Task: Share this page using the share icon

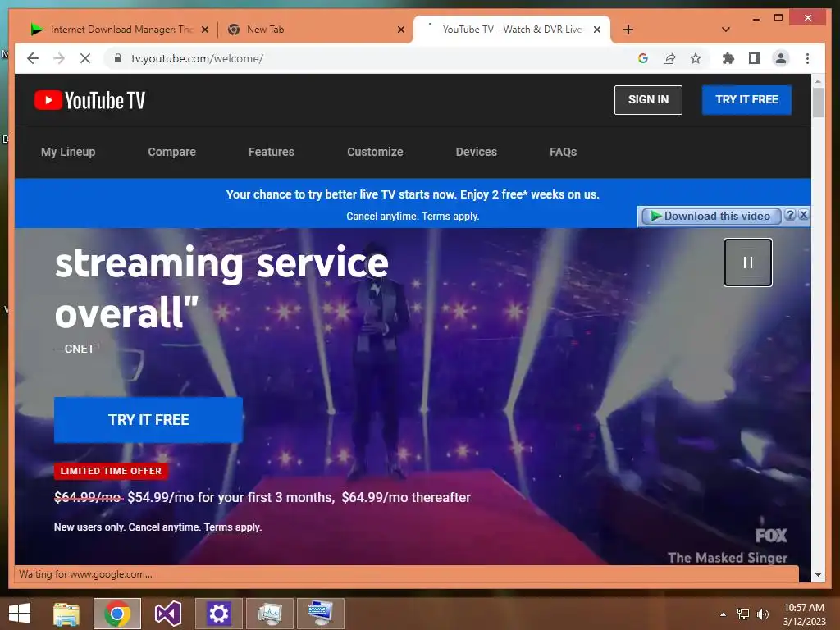Action: pos(669,58)
